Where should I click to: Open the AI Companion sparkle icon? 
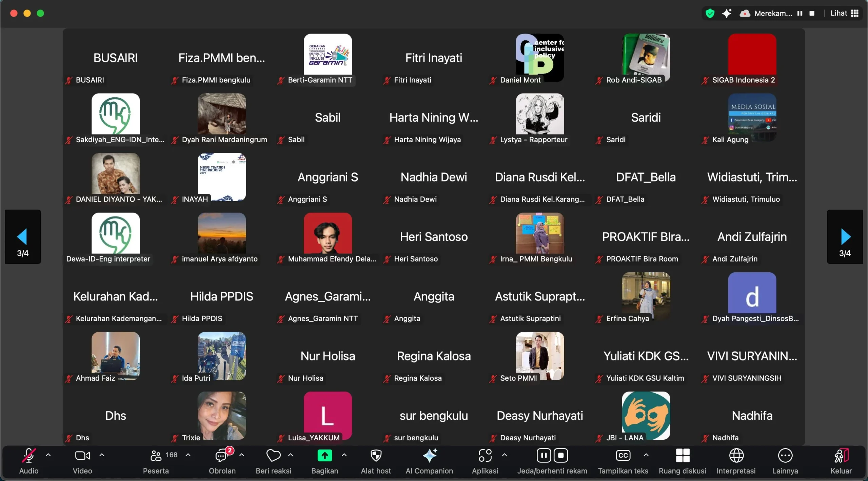[429, 456]
